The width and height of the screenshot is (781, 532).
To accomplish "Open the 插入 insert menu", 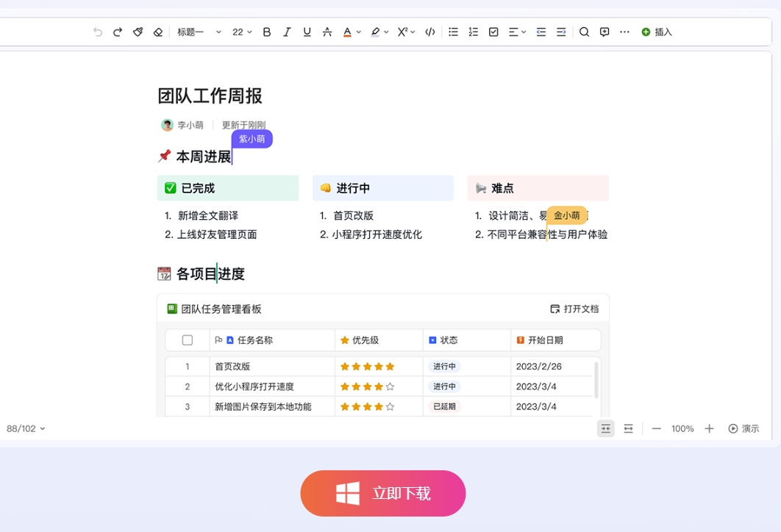I will click(657, 32).
